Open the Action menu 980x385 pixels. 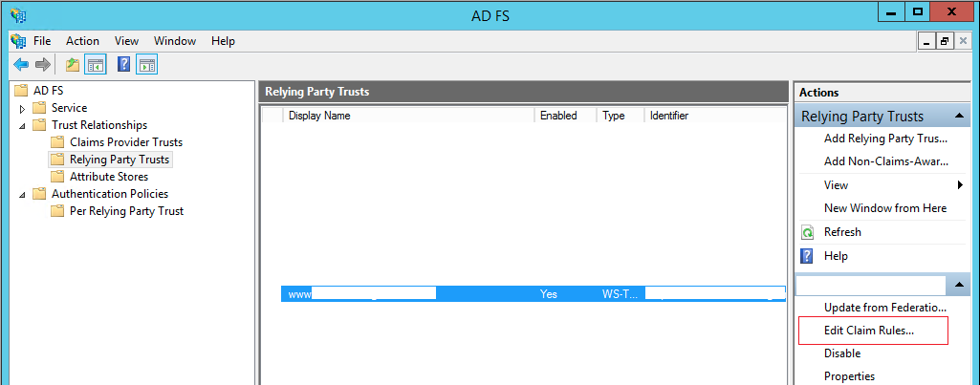pos(82,41)
